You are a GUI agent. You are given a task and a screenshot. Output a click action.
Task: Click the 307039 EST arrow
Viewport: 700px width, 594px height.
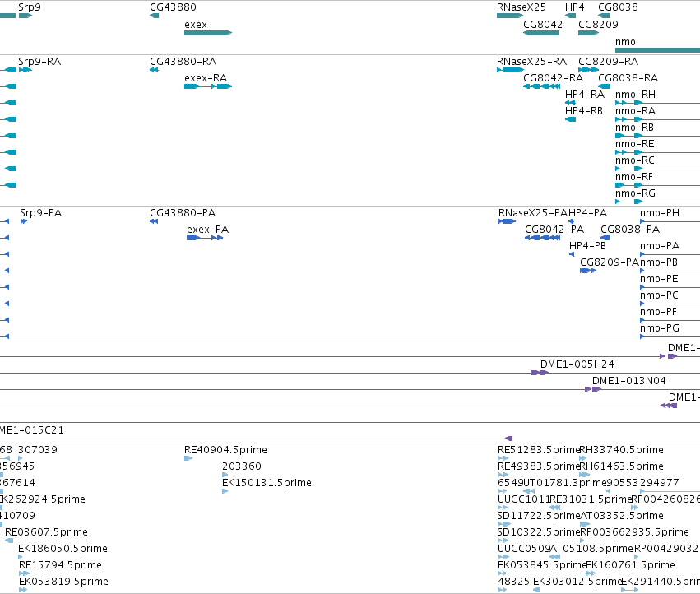point(21,458)
